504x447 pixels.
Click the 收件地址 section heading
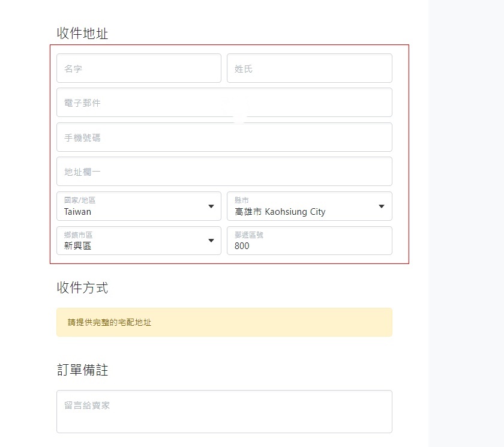[x=82, y=34]
